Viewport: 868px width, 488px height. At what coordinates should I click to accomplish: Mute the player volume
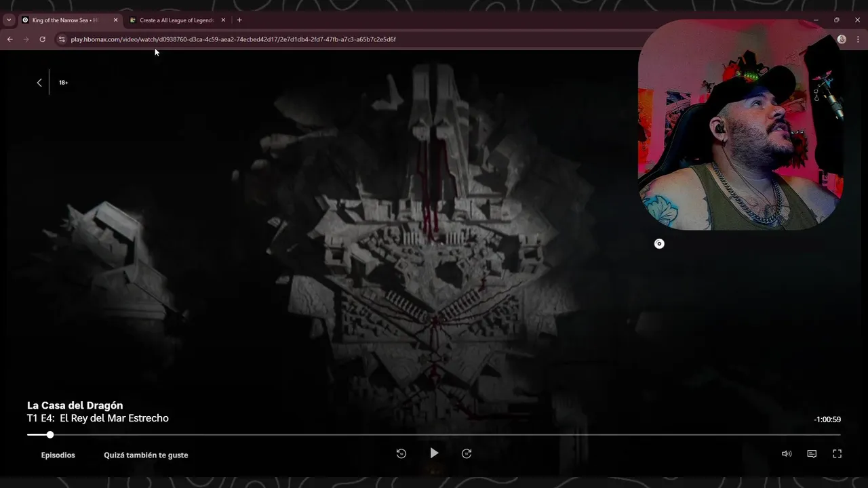(787, 454)
